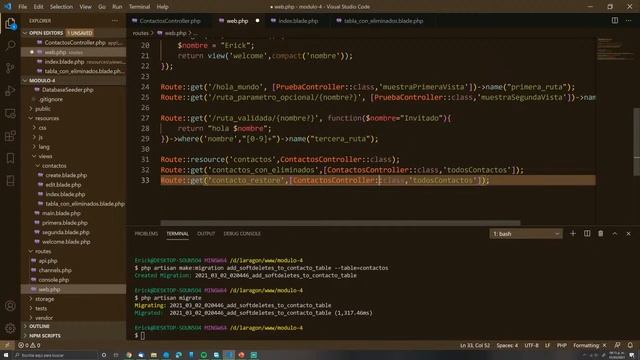Open the Windows Start button
The height and width of the screenshot is (360, 640).
pyautogui.click(x=6, y=355)
